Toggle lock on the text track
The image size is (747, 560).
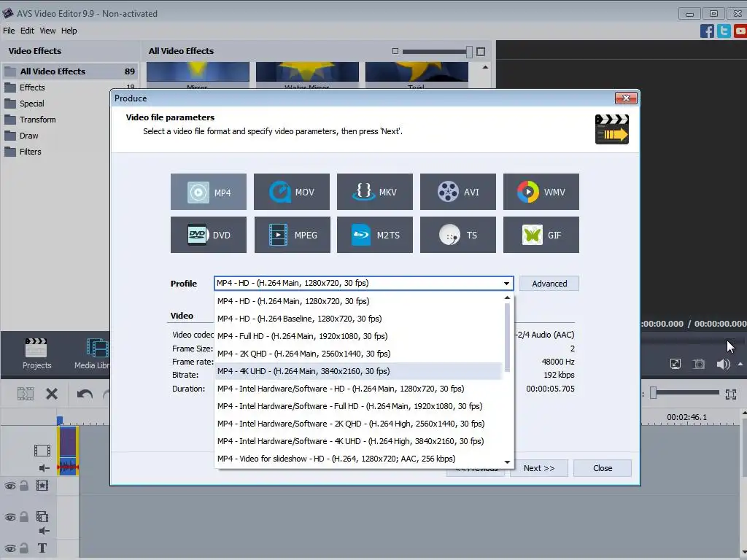[24, 548]
